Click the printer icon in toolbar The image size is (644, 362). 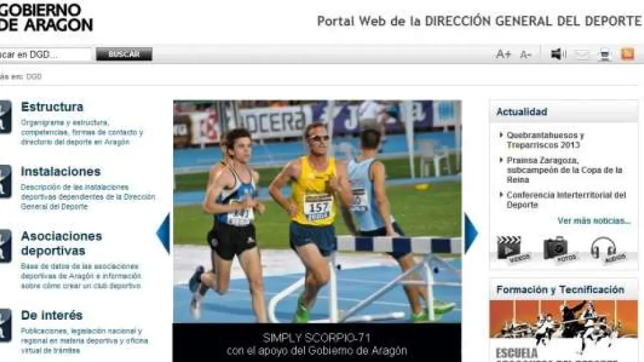tap(604, 55)
